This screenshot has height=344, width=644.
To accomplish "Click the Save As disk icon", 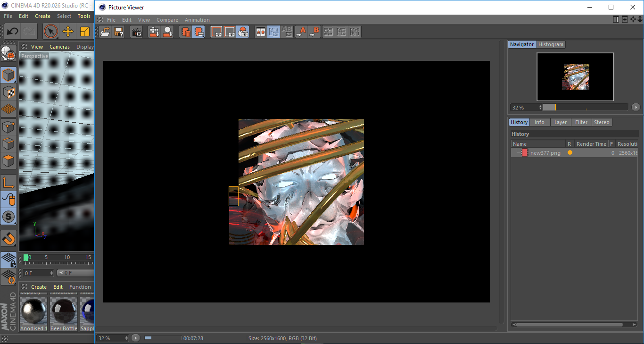I will tap(119, 32).
